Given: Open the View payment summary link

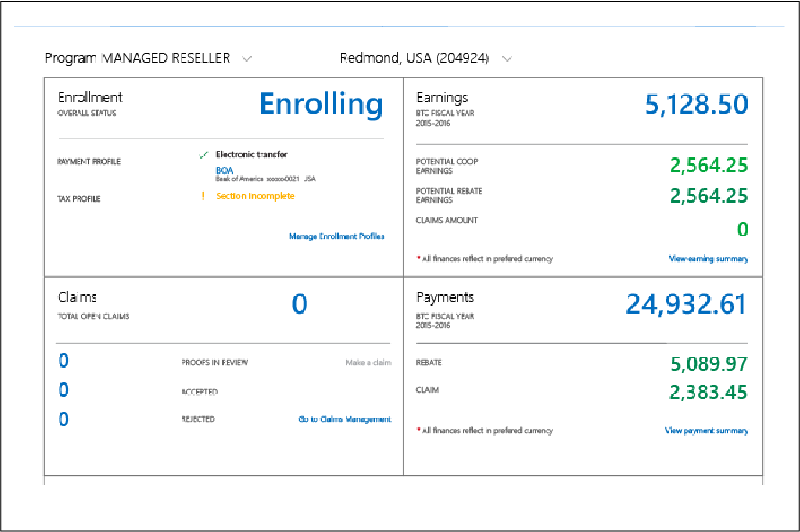Looking at the screenshot, I should tap(706, 431).
